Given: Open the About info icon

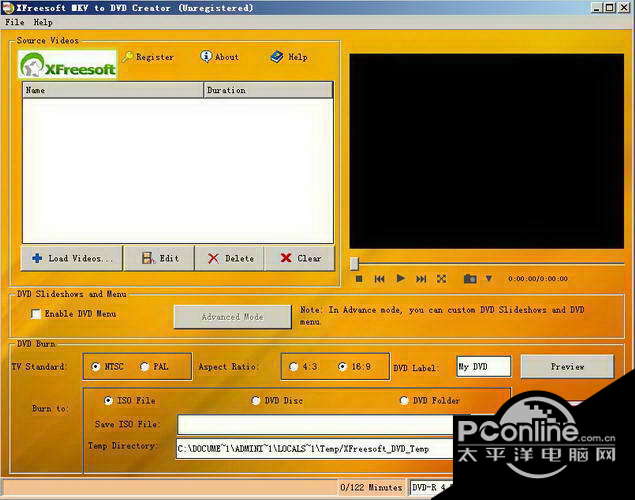Looking at the screenshot, I should pyautogui.click(x=206, y=56).
